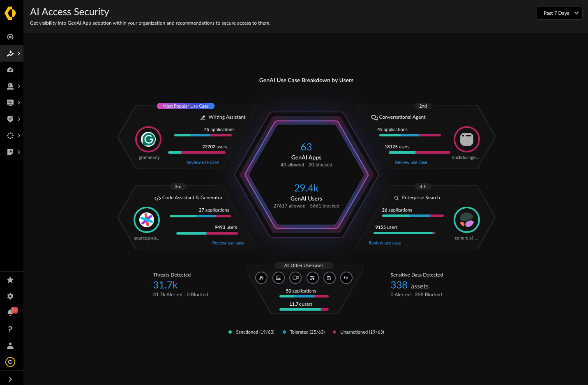Click the Conversational Agent 45 applications bar
588x385 pixels.
pyautogui.click(x=410, y=135)
